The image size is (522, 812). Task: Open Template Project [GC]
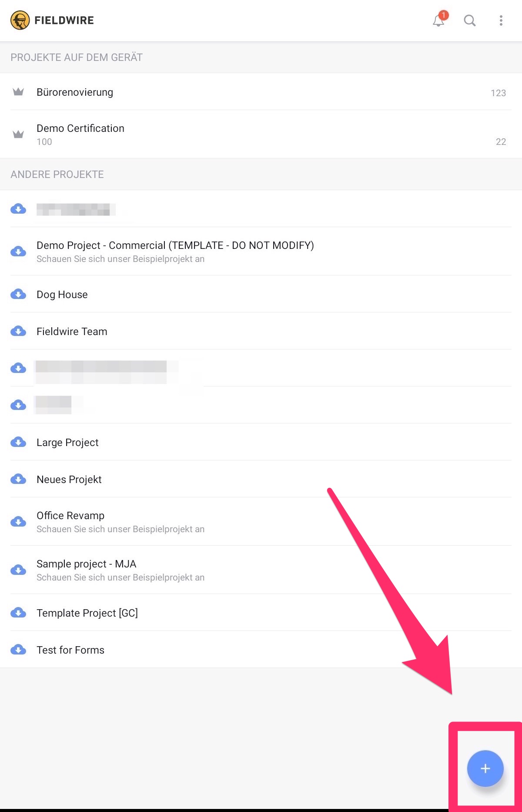(x=87, y=613)
